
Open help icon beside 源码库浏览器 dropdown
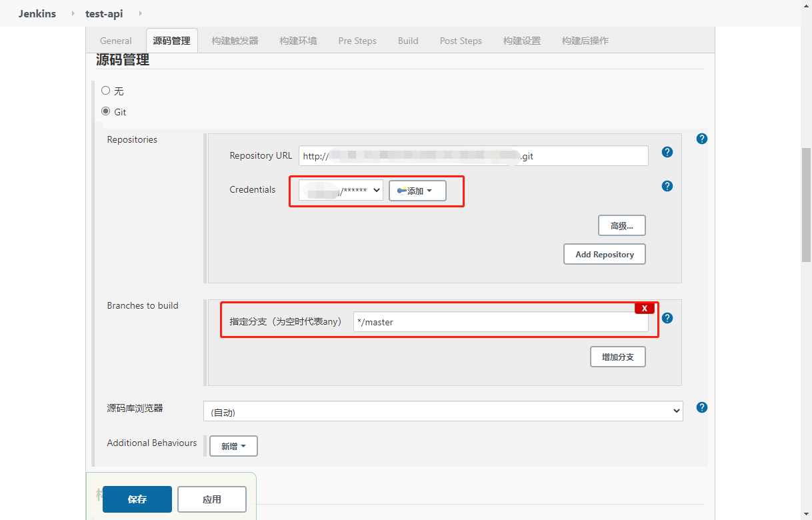click(x=701, y=407)
